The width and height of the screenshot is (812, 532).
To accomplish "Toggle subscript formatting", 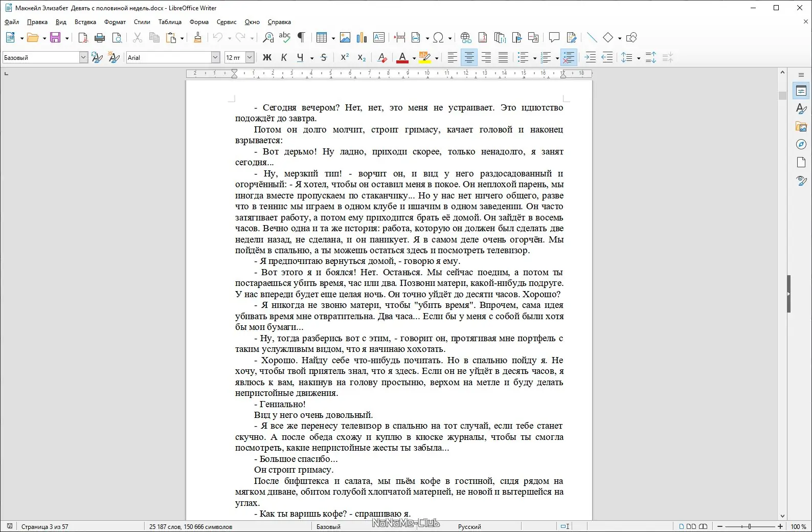I will (362, 58).
